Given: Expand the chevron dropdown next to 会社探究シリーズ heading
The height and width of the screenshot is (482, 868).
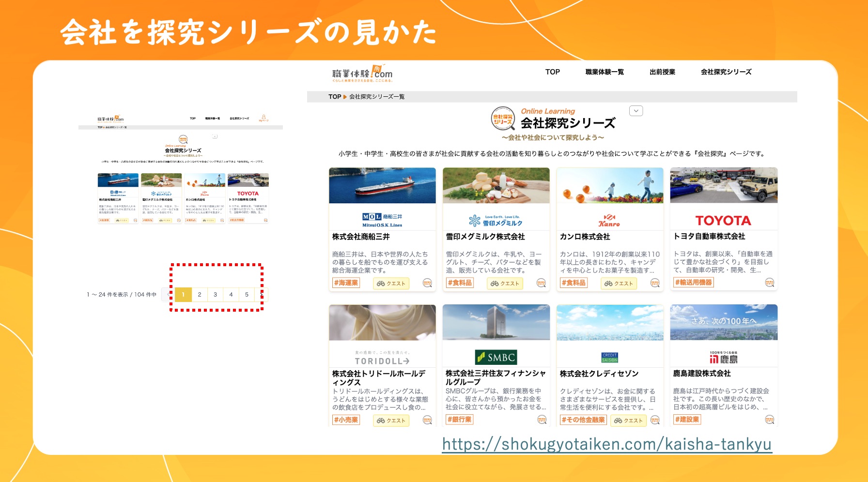Looking at the screenshot, I should [635, 111].
